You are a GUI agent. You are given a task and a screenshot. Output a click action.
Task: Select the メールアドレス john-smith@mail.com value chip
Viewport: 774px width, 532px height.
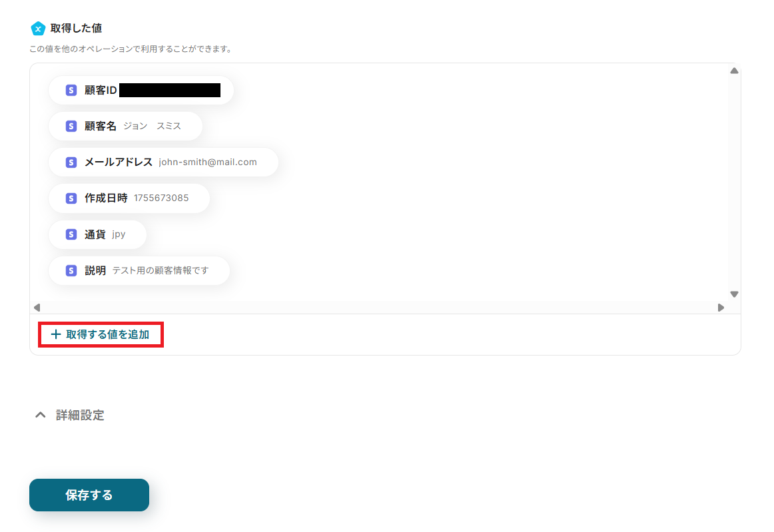pos(163,162)
